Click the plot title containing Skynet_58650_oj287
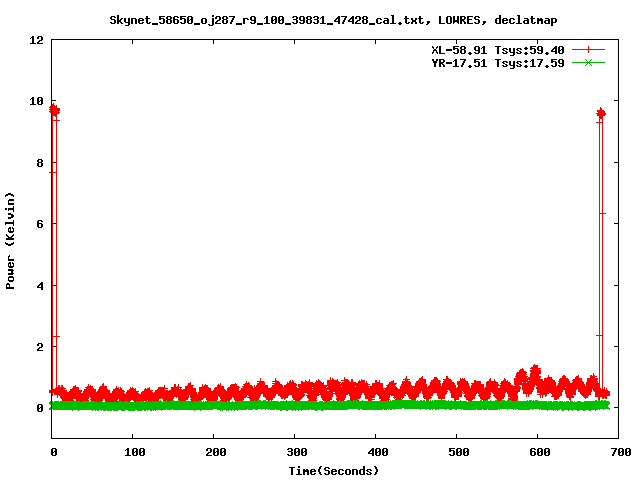Screen dimensions: 640x480 [x=333, y=20]
